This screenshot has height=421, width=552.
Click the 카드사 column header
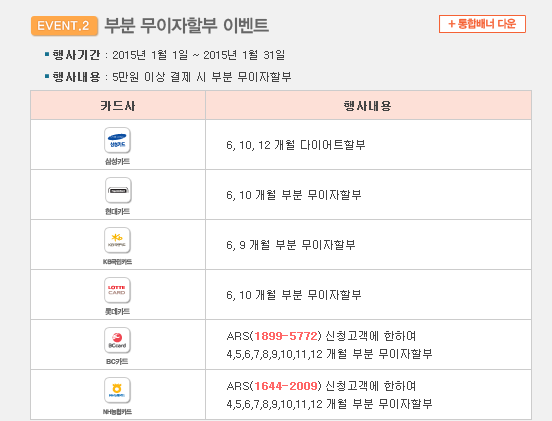pos(118,105)
